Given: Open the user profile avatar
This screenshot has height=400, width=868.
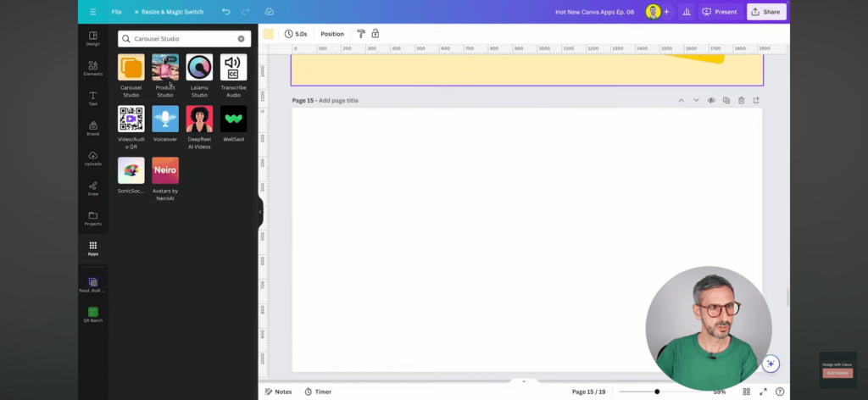Looking at the screenshot, I should [654, 12].
